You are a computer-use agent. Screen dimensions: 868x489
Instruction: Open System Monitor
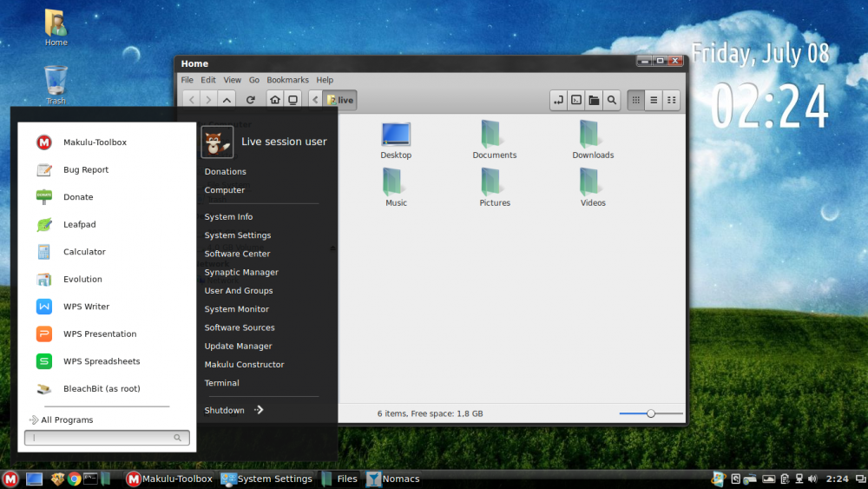coord(236,309)
